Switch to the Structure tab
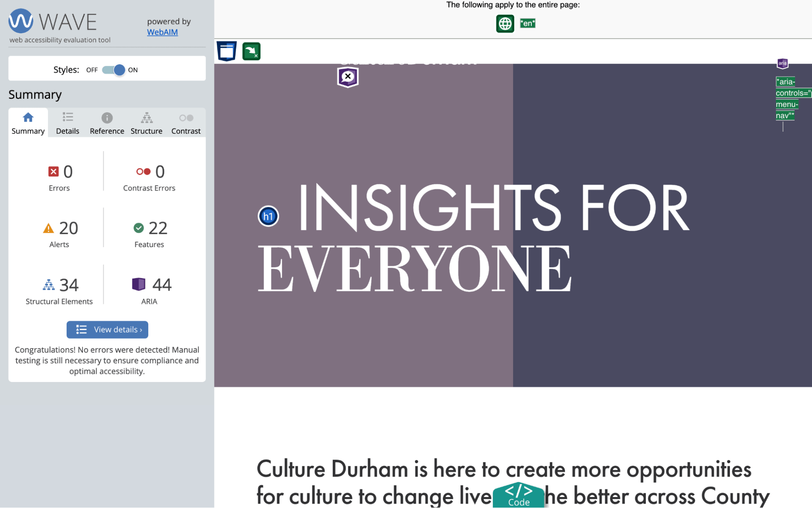The width and height of the screenshot is (812, 508). tap(146, 123)
